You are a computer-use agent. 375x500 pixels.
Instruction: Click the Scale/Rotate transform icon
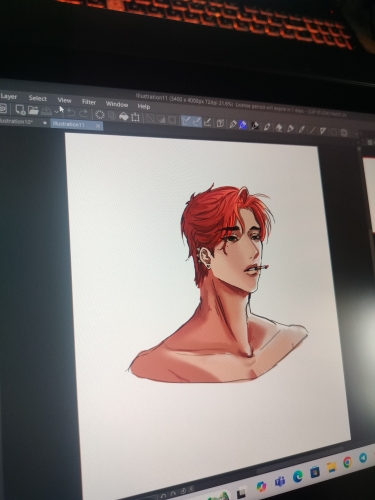(135, 117)
